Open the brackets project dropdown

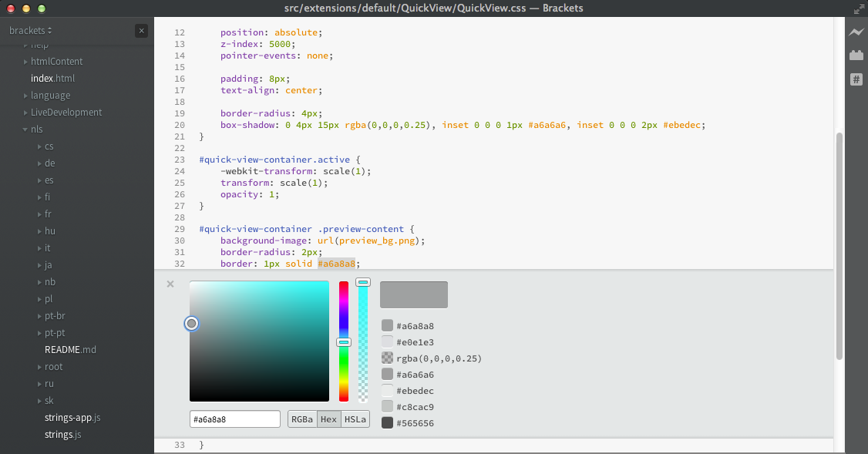click(30, 31)
